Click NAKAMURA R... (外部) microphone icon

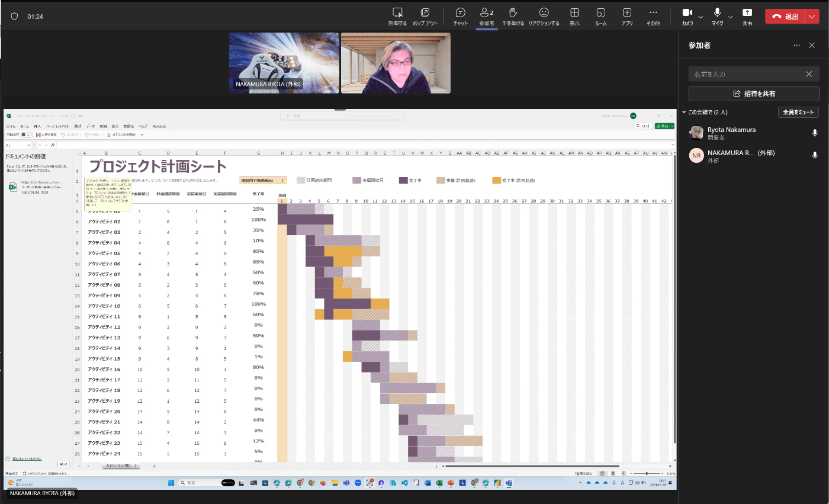click(x=815, y=156)
